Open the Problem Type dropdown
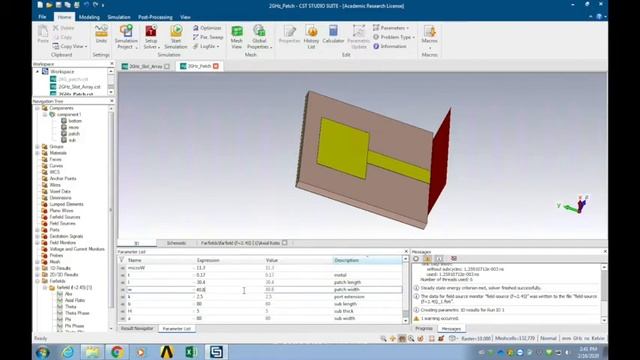 pyautogui.click(x=394, y=37)
